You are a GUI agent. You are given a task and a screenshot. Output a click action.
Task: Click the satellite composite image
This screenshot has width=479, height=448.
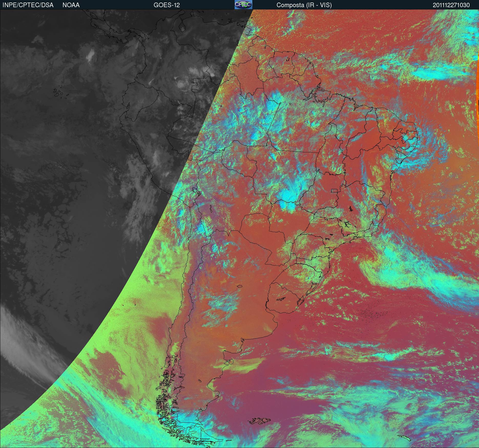coord(239,229)
